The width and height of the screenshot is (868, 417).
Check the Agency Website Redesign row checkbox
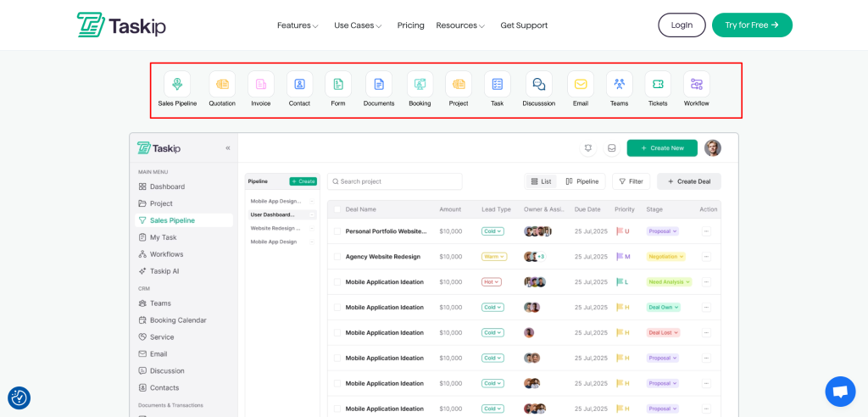tap(337, 257)
